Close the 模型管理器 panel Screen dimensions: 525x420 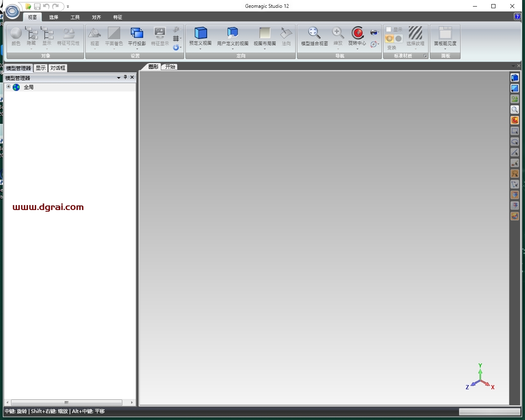(x=132, y=77)
